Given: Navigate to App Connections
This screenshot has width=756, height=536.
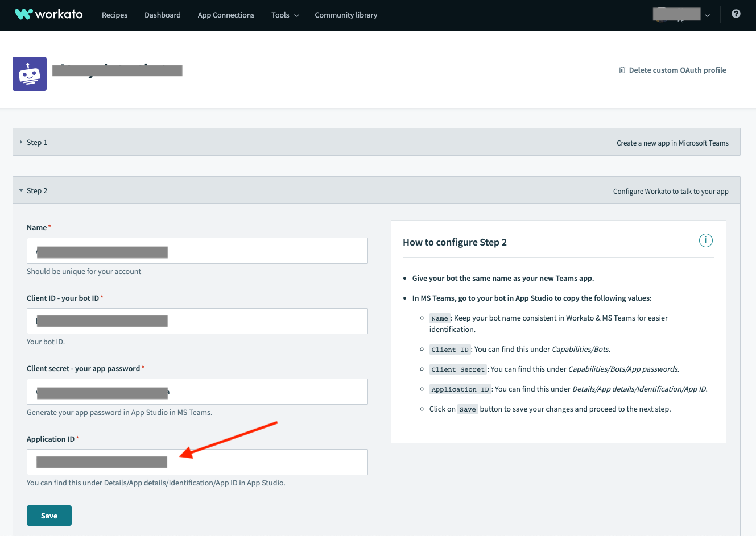Looking at the screenshot, I should 226,15.
